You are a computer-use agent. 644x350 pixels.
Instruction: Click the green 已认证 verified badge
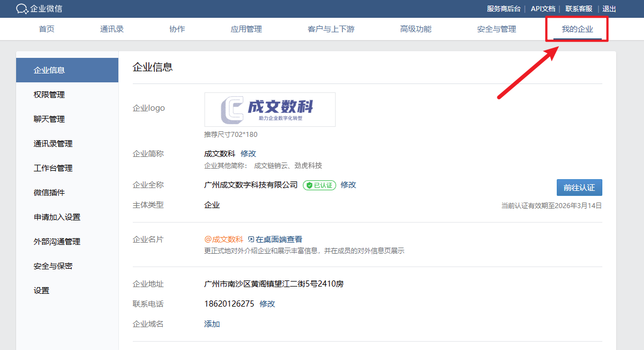[319, 185]
